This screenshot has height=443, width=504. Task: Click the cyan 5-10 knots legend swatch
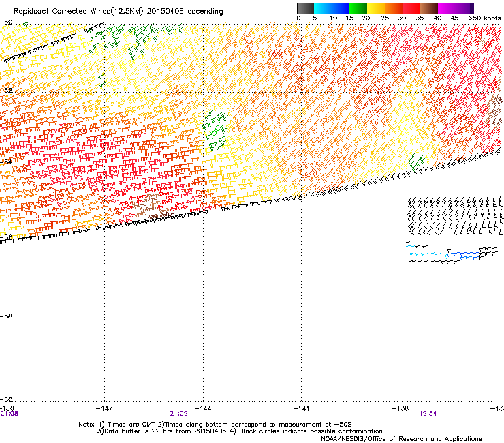tap(322, 8)
